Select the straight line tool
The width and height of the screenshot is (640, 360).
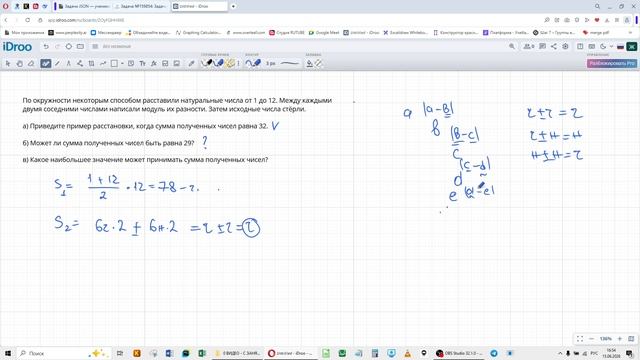[x=57, y=63]
